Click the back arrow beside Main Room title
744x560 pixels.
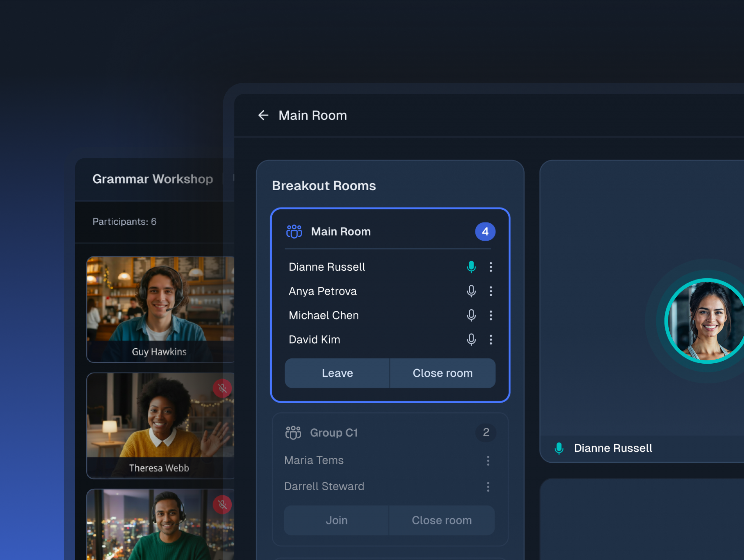[x=263, y=115]
